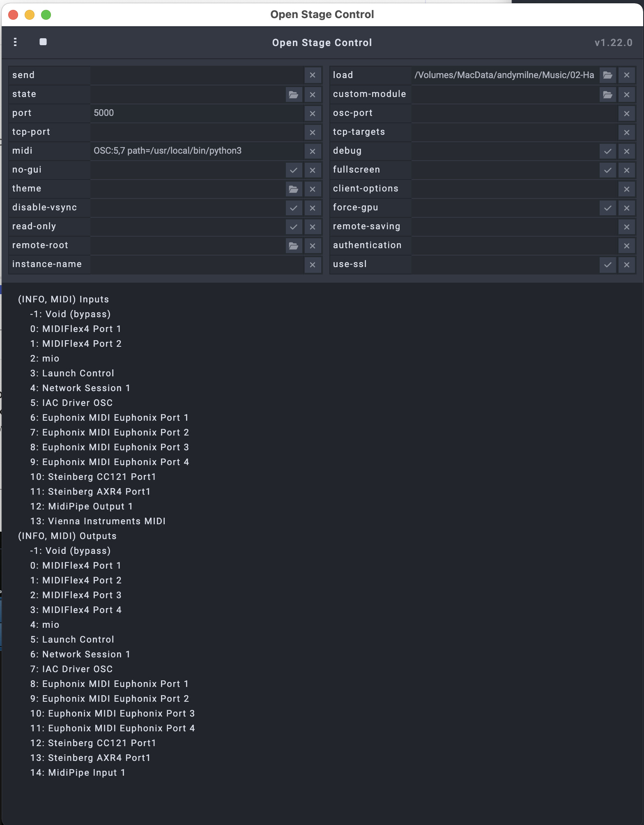Stop the server with square button

pos(43,42)
